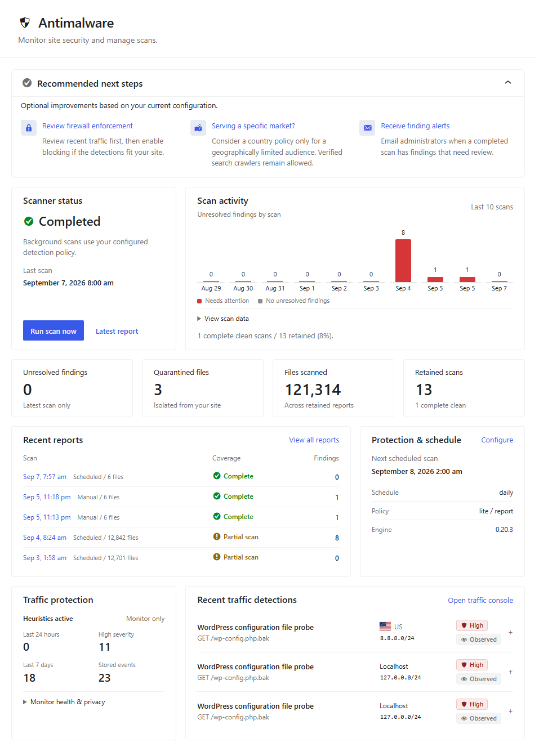The height and width of the screenshot is (756, 539).
Task: Click Observed eye badge for 8.8.8.0/24 detection
Action: coord(479,639)
